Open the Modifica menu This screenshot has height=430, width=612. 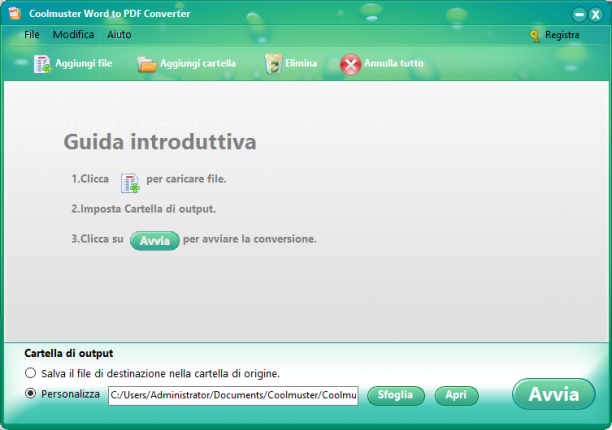[x=73, y=35]
